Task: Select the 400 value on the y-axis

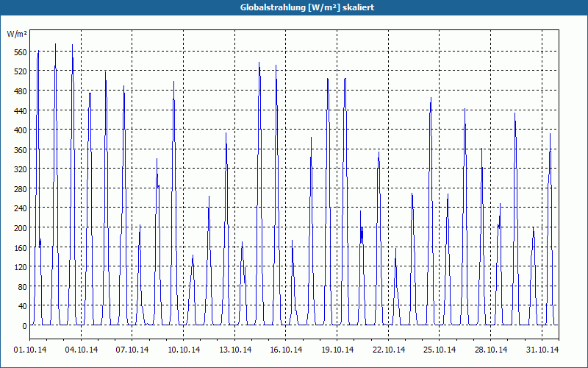Action: tap(21, 130)
